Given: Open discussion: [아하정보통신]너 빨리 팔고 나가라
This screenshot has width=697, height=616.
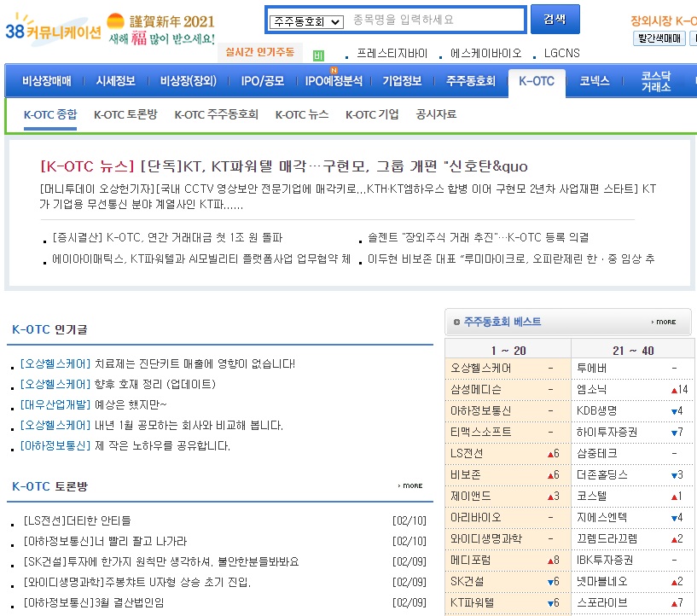Looking at the screenshot, I should [x=105, y=541].
